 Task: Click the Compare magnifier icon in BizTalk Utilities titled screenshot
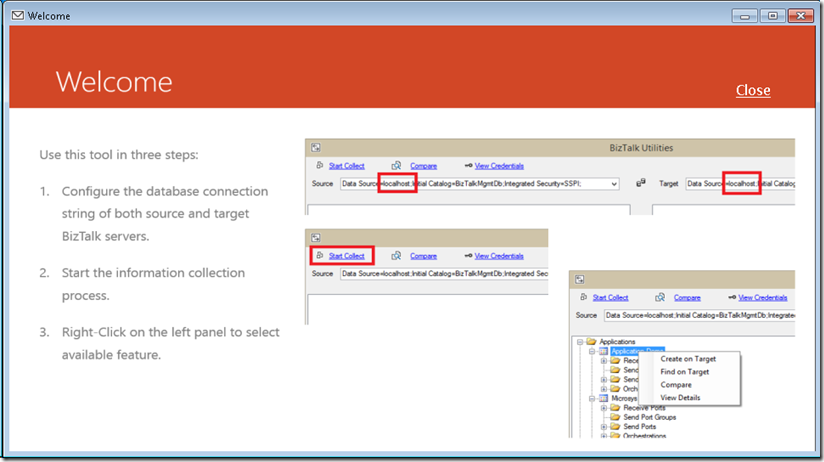click(x=396, y=166)
